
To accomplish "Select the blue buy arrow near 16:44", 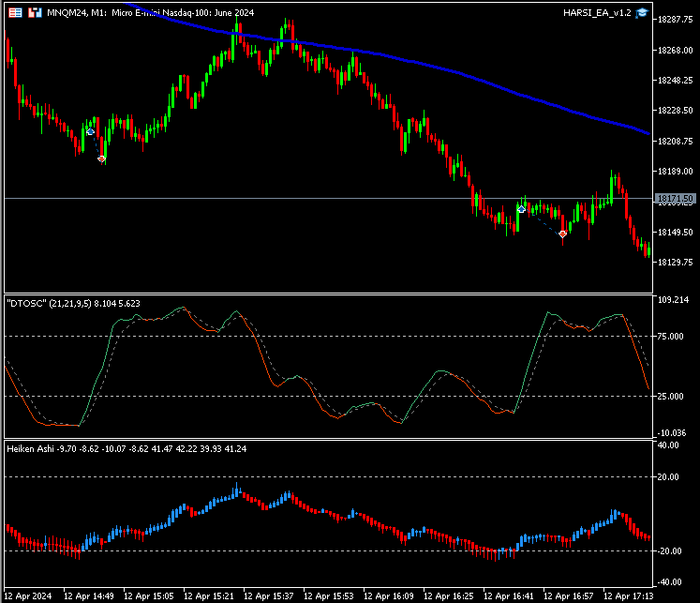I will click(521, 209).
